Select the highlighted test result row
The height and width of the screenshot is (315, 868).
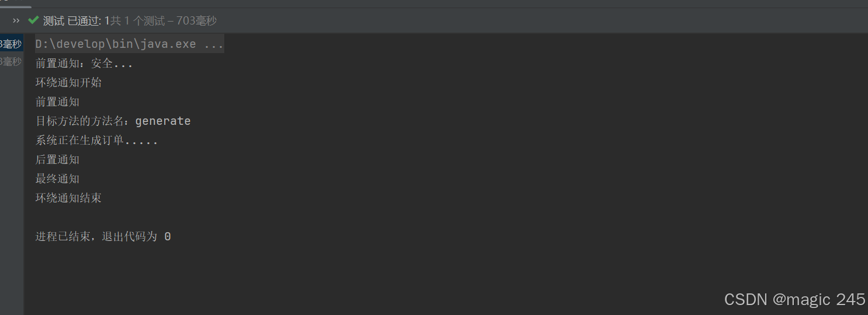coord(11,44)
